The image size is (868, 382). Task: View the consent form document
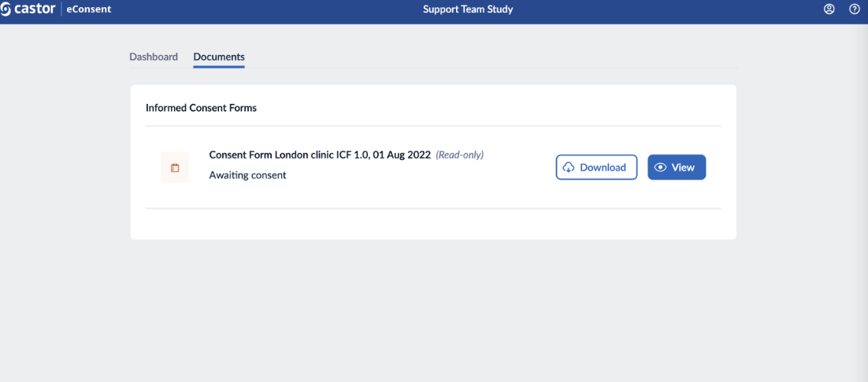677,167
